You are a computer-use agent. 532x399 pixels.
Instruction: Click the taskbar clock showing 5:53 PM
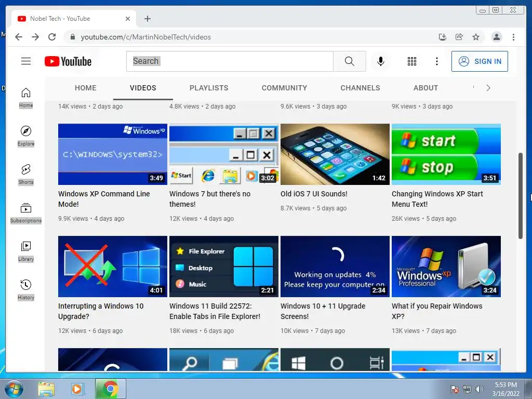506,389
